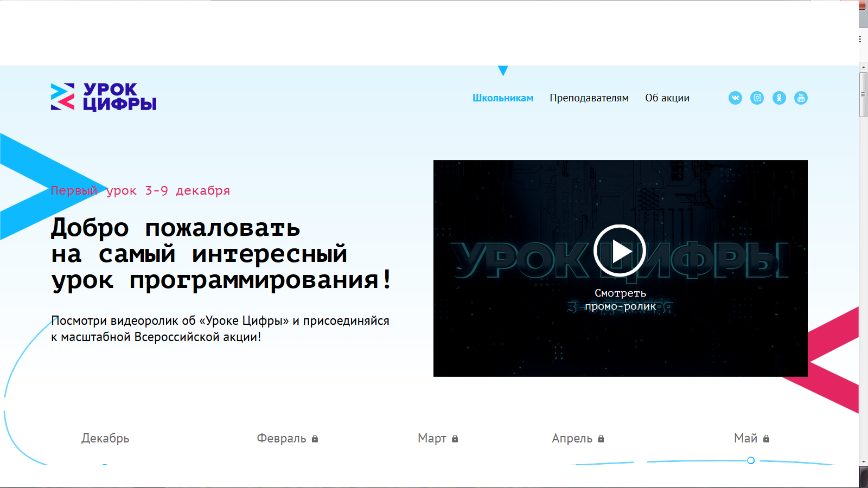This screenshot has width=868, height=488.
Task: Open the VK social network icon
Action: click(735, 98)
